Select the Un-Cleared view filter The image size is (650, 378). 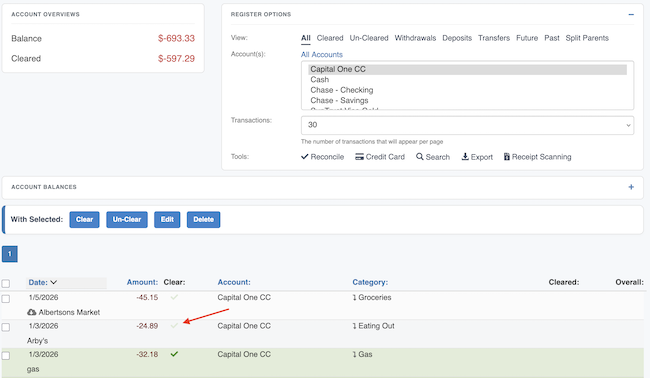369,38
